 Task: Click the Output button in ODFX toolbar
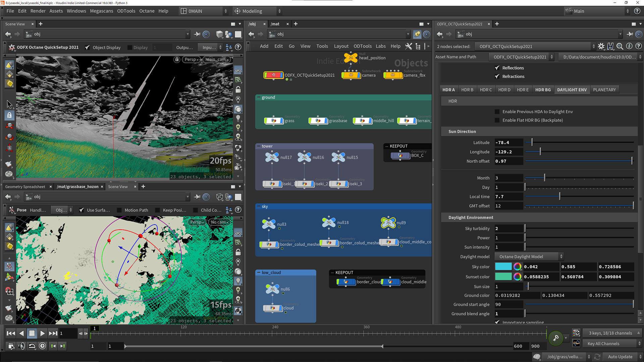184,48
